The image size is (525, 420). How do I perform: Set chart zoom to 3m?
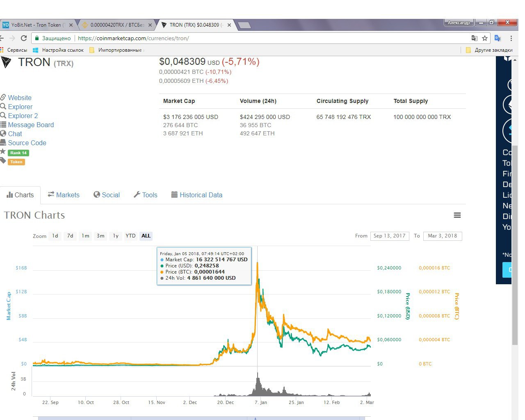[x=100, y=236]
